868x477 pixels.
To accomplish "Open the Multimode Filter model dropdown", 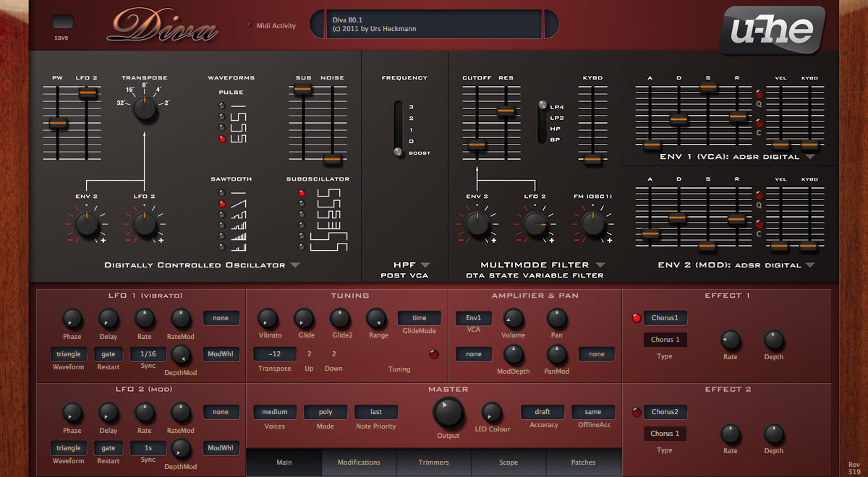I will (x=600, y=265).
